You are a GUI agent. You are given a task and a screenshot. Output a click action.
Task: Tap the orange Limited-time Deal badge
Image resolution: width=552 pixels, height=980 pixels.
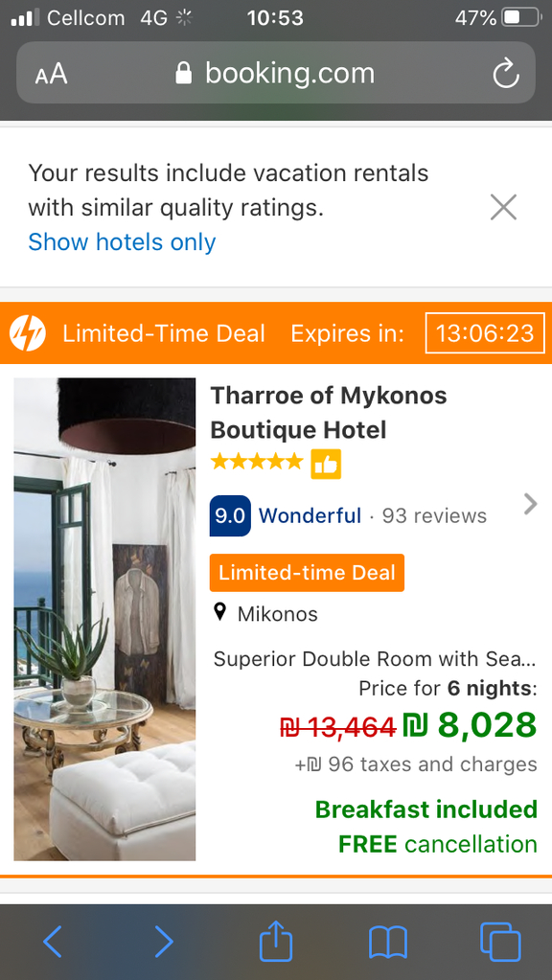coord(307,573)
